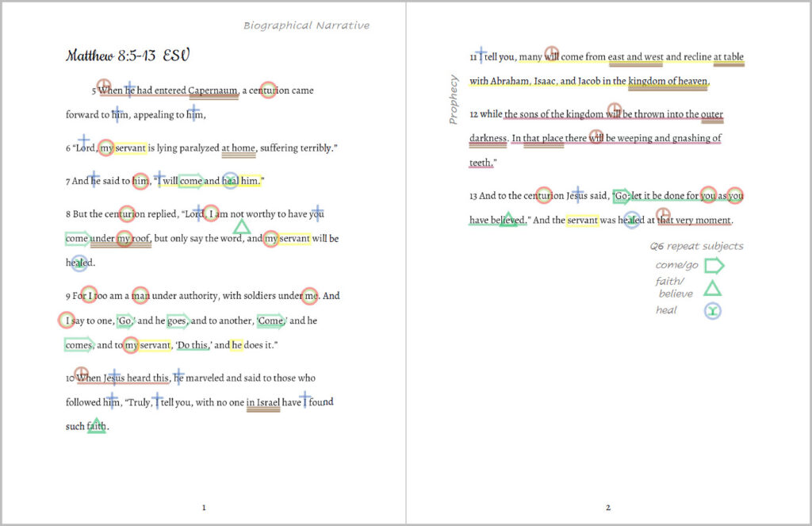The image size is (812, 526).
Task: Select the clock icon on verse 5 'When'
Action: point(103,85)
